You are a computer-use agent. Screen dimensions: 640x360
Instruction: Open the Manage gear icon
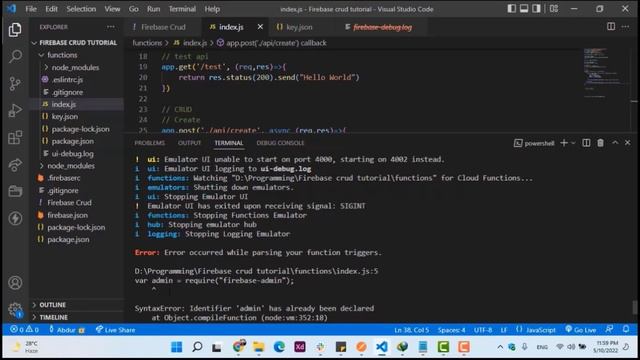pos(15,309)
